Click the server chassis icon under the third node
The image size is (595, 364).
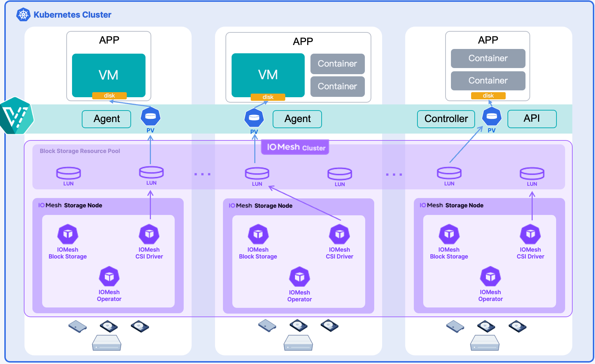(485, 343)
